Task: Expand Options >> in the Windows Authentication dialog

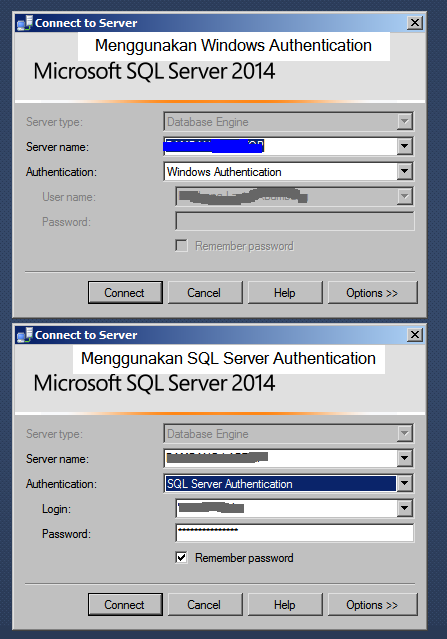Action: point(372,293)
